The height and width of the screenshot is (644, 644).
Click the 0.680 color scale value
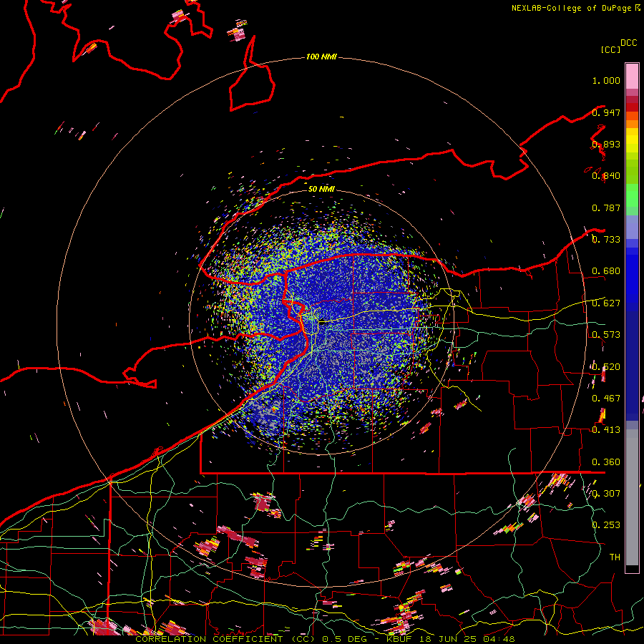606,271
